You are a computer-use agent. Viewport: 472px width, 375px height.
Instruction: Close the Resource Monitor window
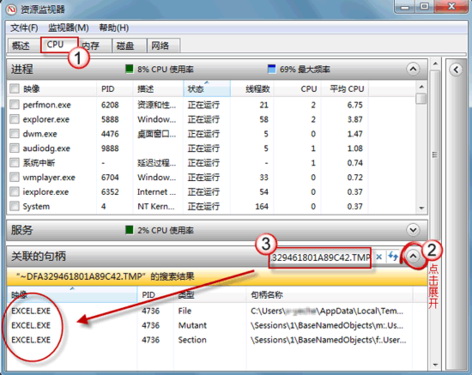click(451, 7)
